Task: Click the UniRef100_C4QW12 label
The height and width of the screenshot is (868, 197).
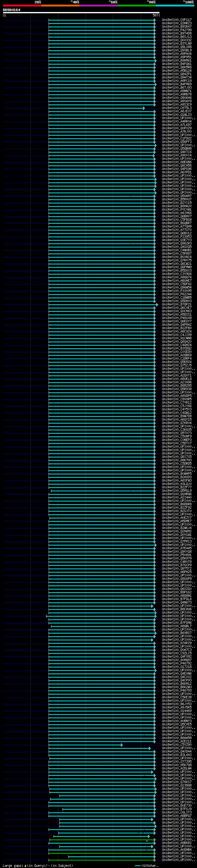Action: [x=177, y=413]
